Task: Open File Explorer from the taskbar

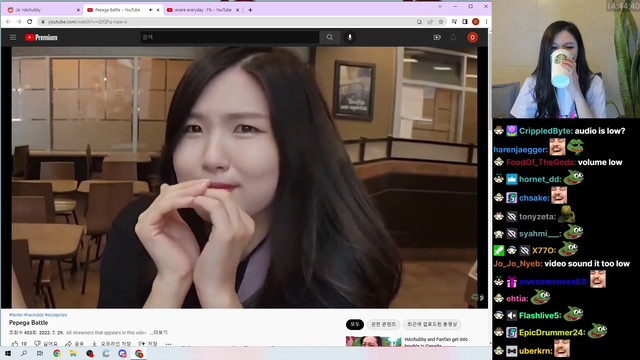Action: point(73,353)
